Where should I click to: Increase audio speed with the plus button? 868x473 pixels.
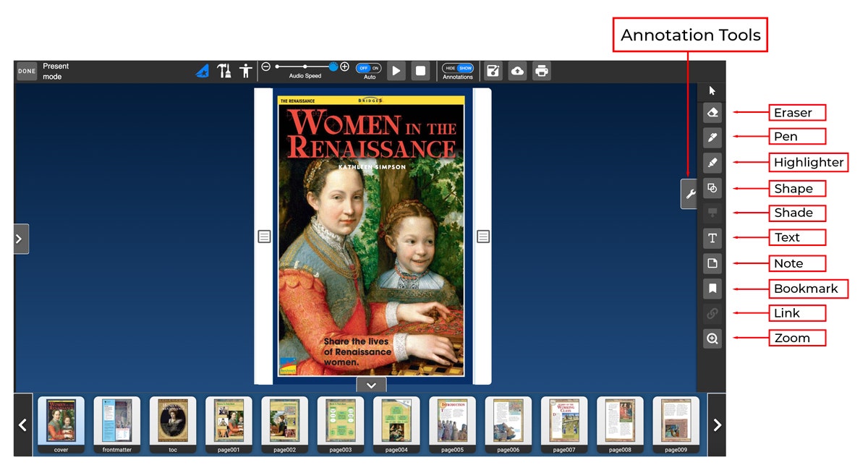click(344, 67)
